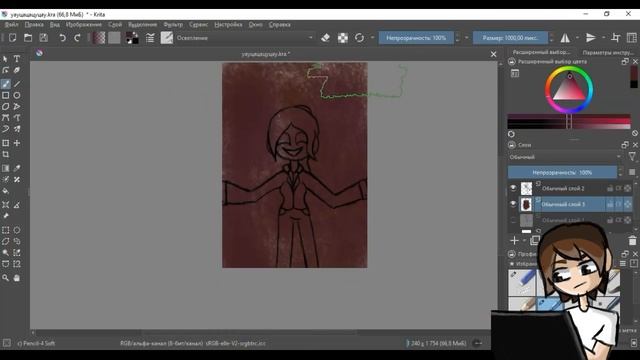
Task: Hide layer 'Обычный слой 2'
Action: pyautogui.click(x=513, y=188)
